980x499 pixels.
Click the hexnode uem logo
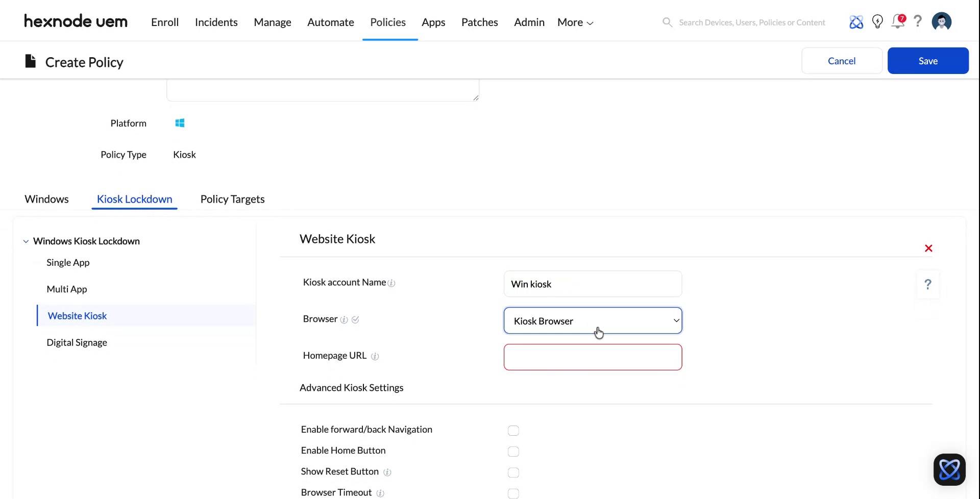point(76,21)
